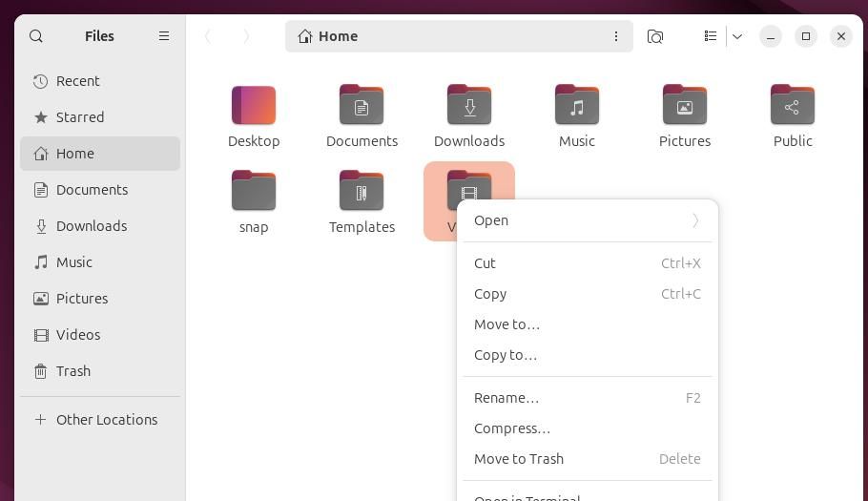
Task: Select the Pictures folder icon in grid
Action: (x=685, y=105)
